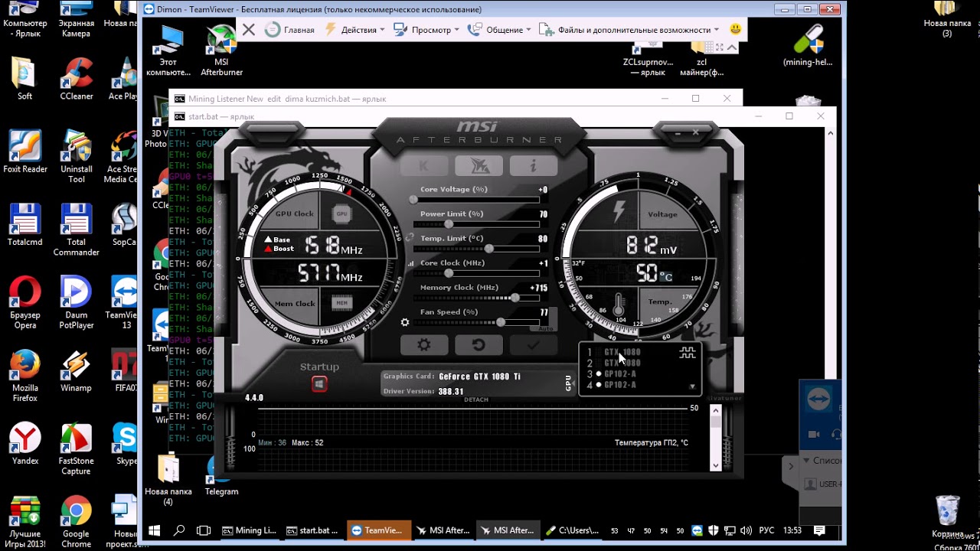980x551 pixels.
Task: Open Afterburner information 'i' button
Action: [533, 166]
